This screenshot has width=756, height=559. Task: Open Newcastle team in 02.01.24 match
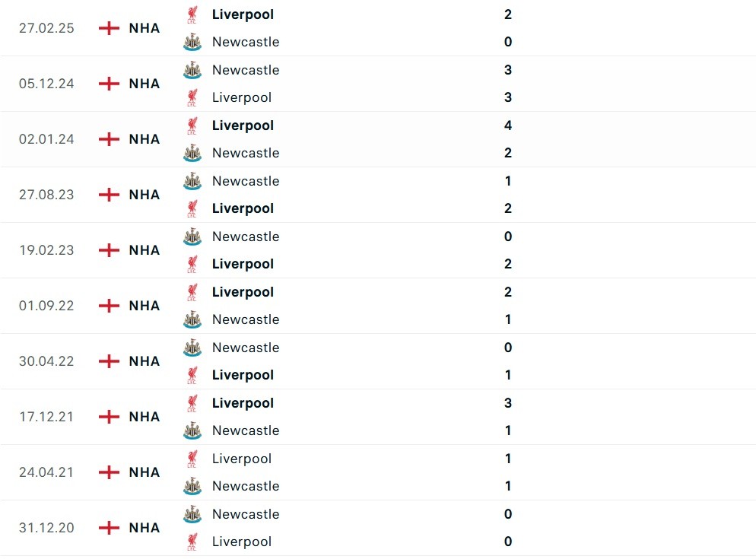(x=245, y=153)
